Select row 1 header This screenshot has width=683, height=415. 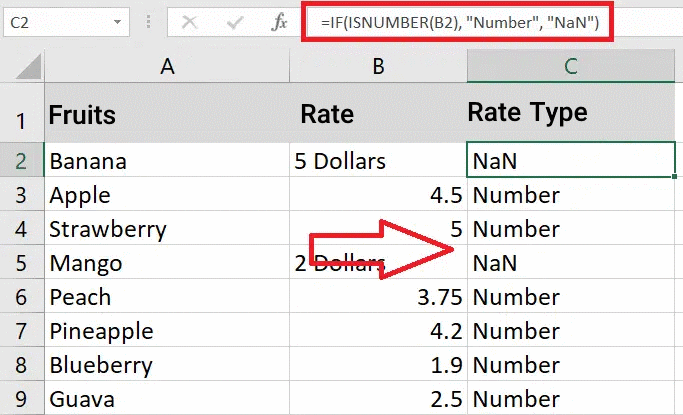21,116
